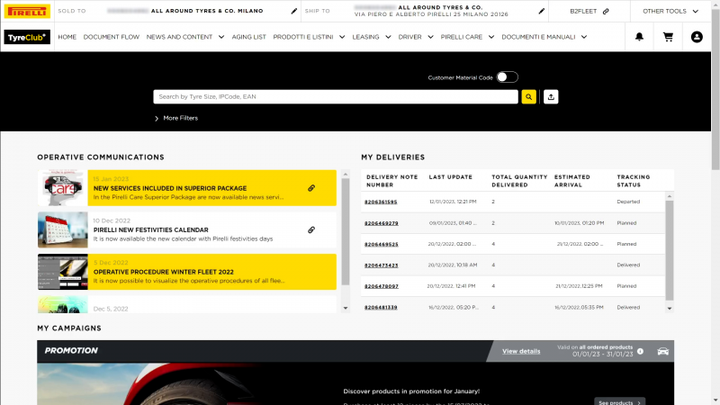Screen dimensions: 720x405
Task: Edit Ship To address with pencil icon
Action: click(541, 11)
